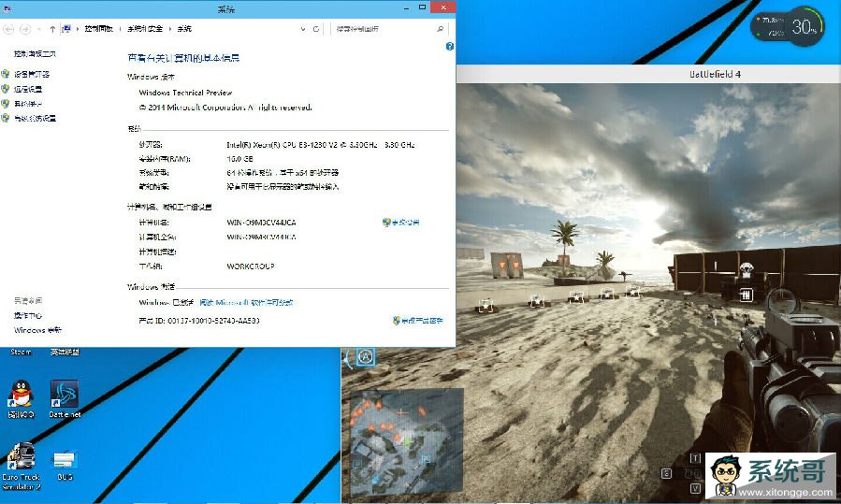Open the recent locations dropdown arrow
This screenshot has width=841, height=504.
(39, 29)
